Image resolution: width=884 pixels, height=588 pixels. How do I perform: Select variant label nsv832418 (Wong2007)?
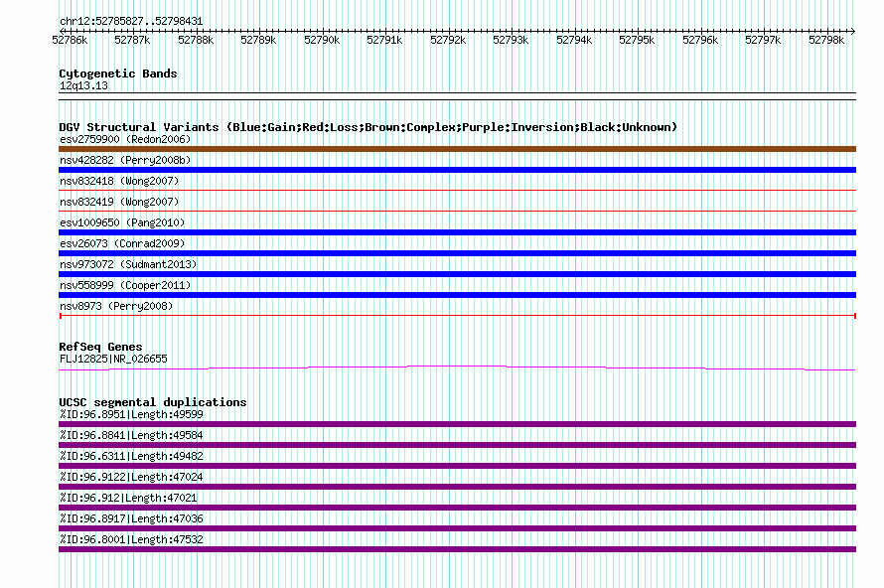(119, 181)
